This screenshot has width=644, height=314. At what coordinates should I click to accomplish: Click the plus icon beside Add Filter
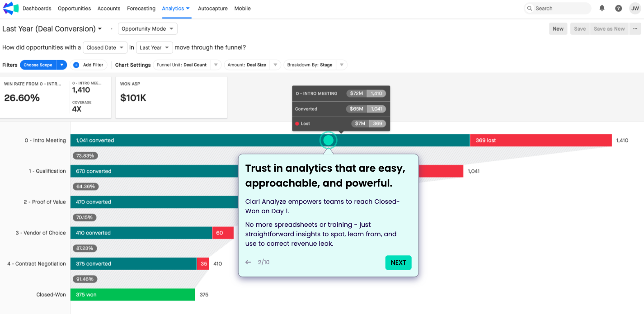click(76, 65)
